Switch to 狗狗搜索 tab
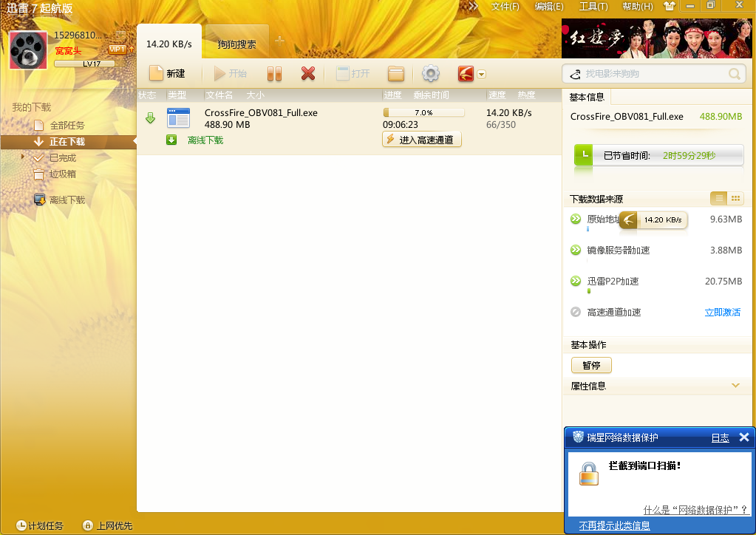The height and width of the screenshot is (535, 756). tap(236, 44)
